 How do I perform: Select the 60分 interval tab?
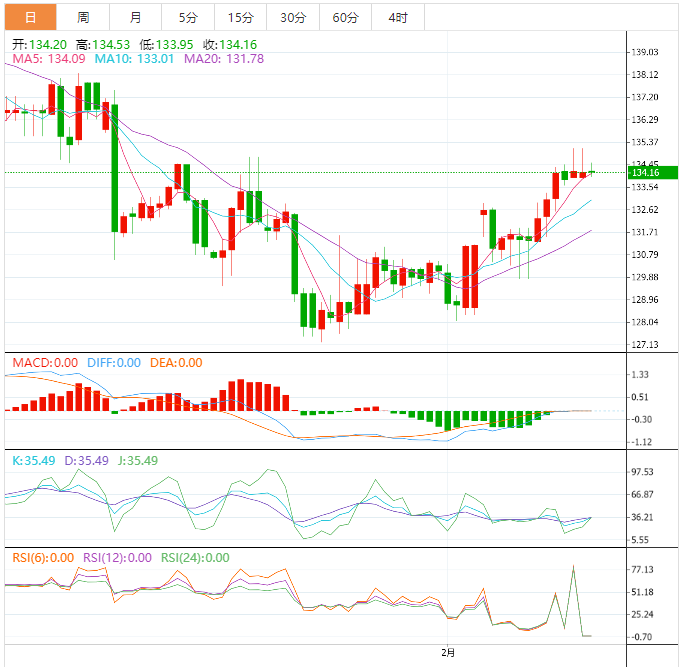click(345, 17)
